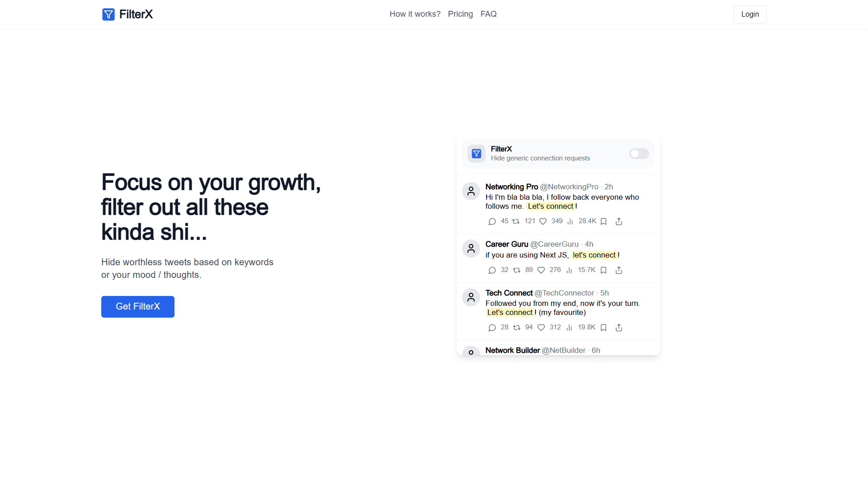Click Networking Pro's profile avatar
Viewport: 868px width, 488px height.
click(x=471, y=191)
